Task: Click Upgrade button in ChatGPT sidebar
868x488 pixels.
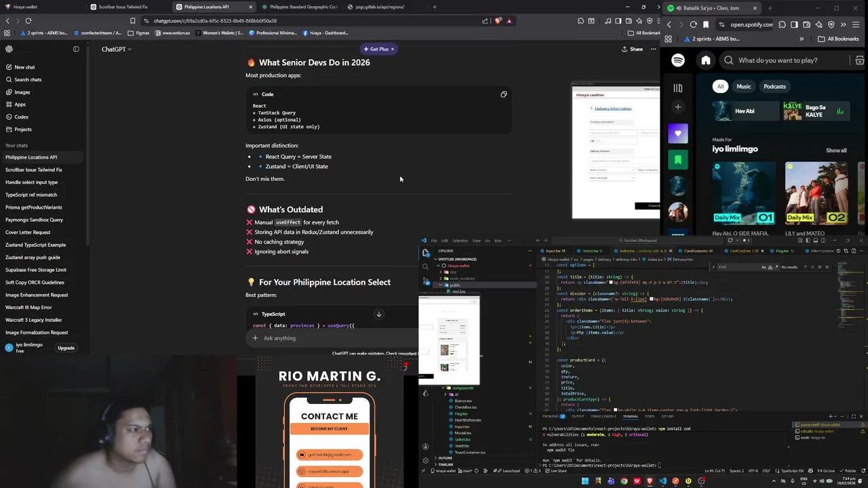Action: click(66, 348)
